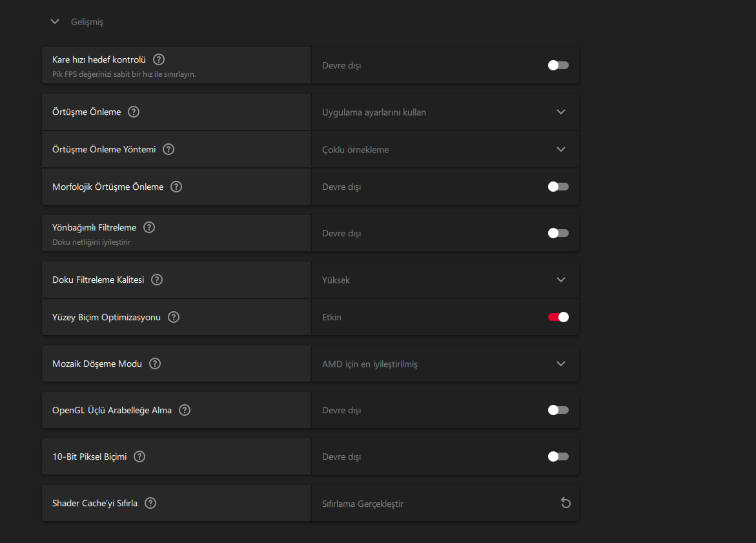756x543 pixels.
Task: Disable Yüzey Biçim Optimizasyonu toggle
Action: (x=558, y=317)
